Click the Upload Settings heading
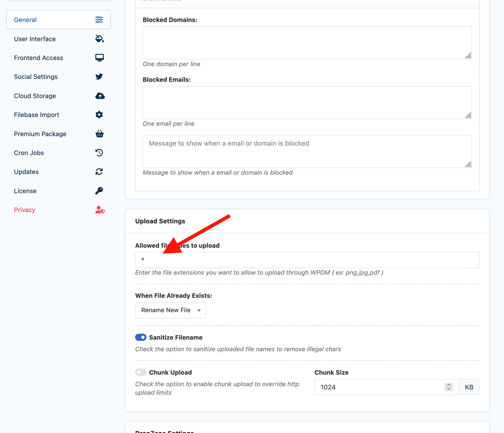This screenshot has width=504, height=433. point(160,221)
